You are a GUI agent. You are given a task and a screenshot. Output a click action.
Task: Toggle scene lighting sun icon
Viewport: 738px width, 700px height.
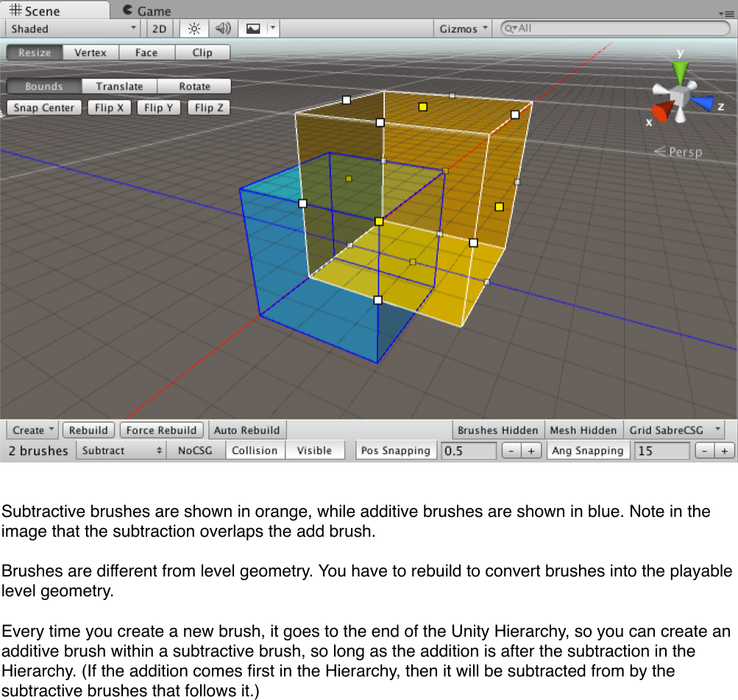point(194,29)
